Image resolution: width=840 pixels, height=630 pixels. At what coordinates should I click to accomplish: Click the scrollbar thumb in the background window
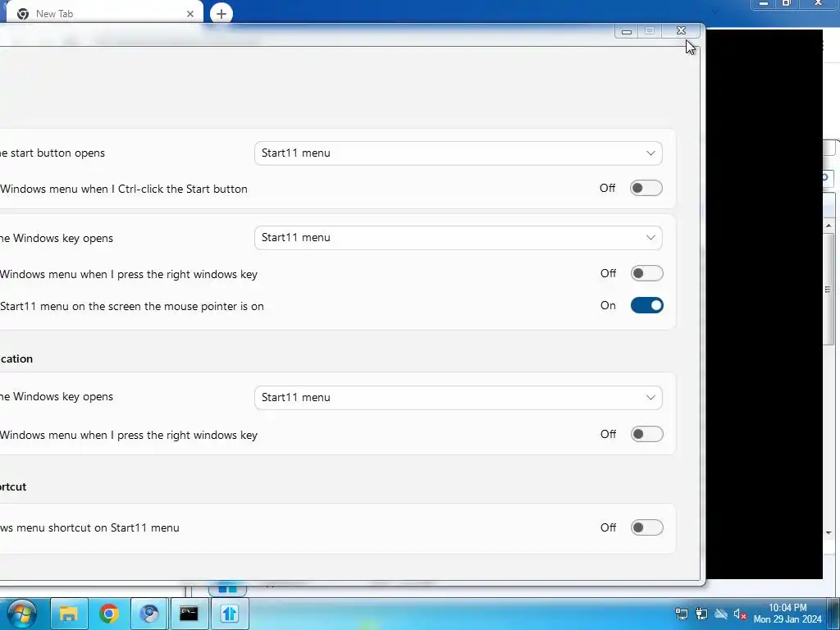coord(829,290)
